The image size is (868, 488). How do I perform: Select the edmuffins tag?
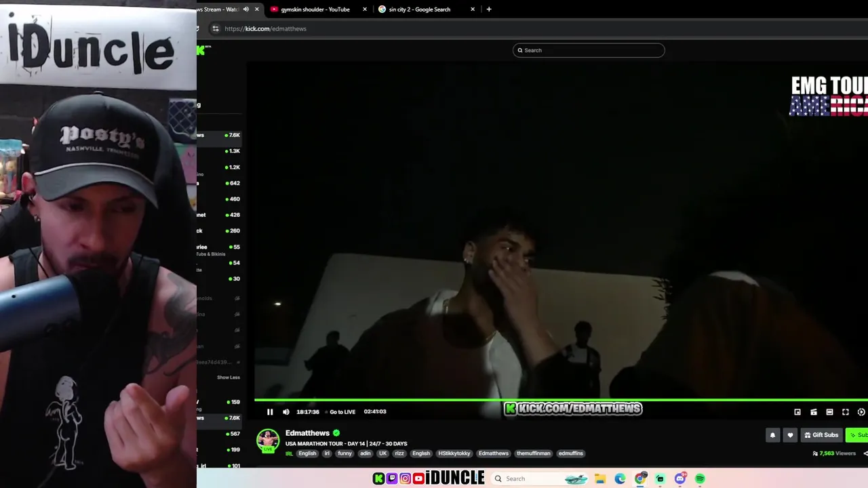click(571, 453)
